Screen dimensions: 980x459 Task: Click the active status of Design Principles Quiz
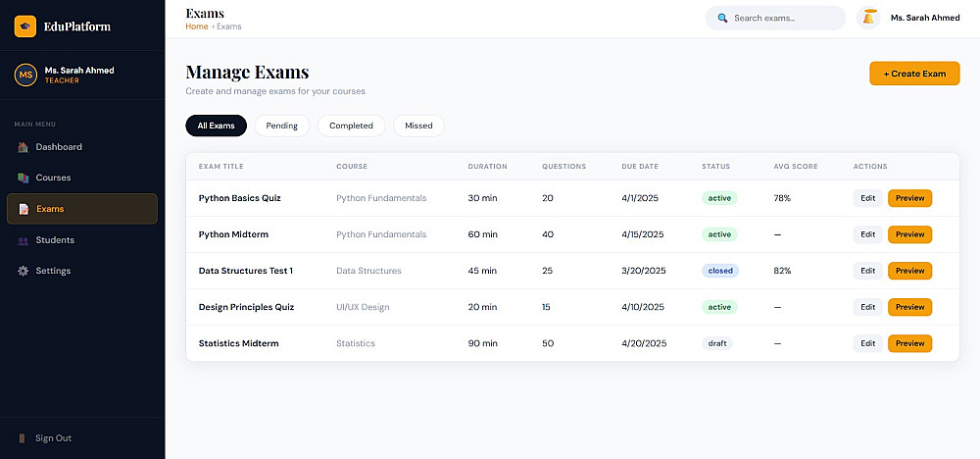[719, 307]
